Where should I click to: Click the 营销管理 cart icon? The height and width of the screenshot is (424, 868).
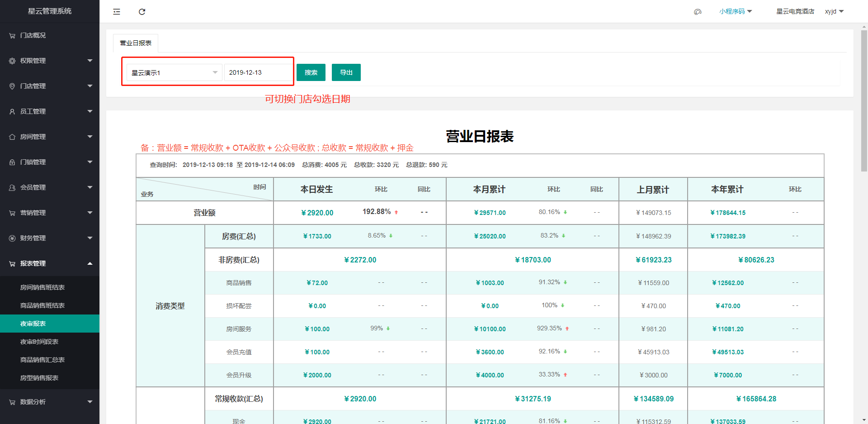tap(12, 213)
